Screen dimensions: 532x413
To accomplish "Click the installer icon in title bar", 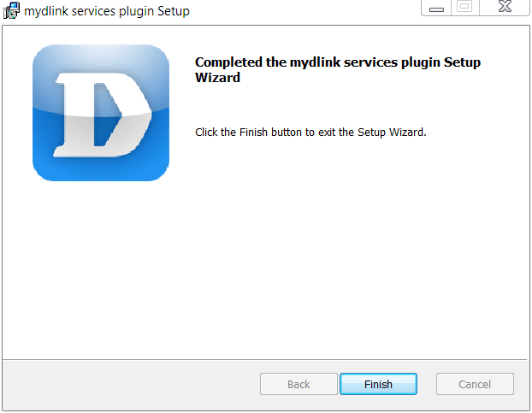I will tap(11, 10).
